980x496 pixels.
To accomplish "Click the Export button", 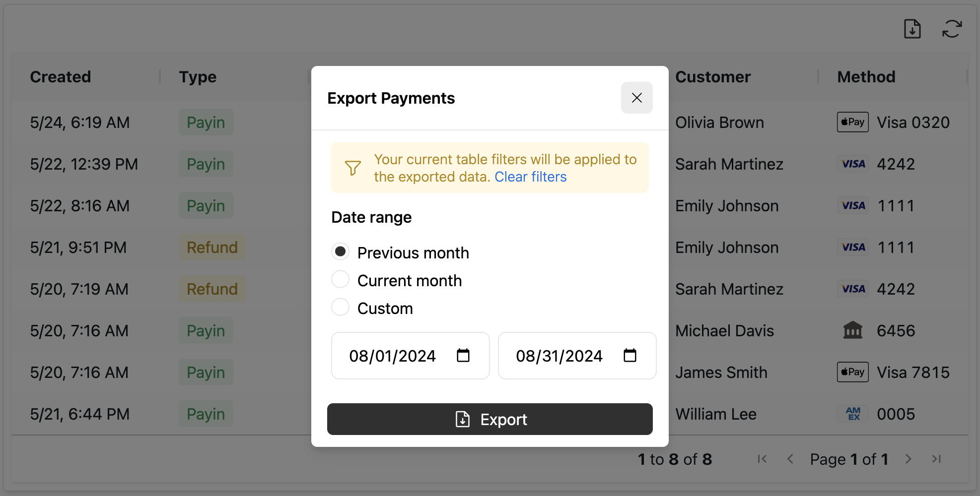I will (x=490, y=419).
